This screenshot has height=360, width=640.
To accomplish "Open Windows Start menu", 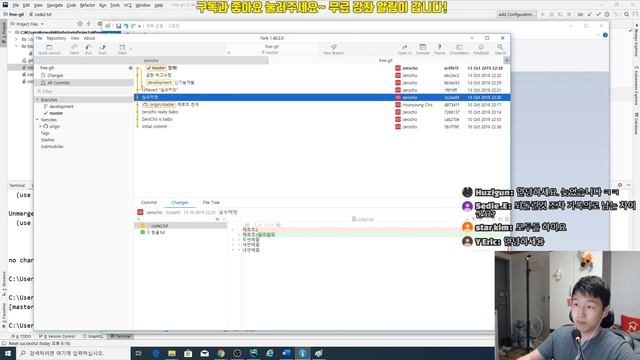I will [7, 353].
